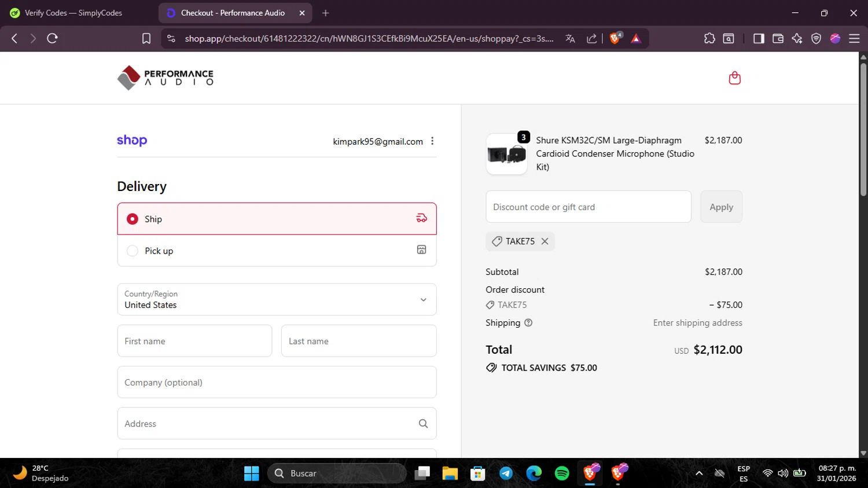Click the Shure microphone product thumbnail
Viewport: 868px width, 488px height.
pyautogui.click(x=506, y=154)
